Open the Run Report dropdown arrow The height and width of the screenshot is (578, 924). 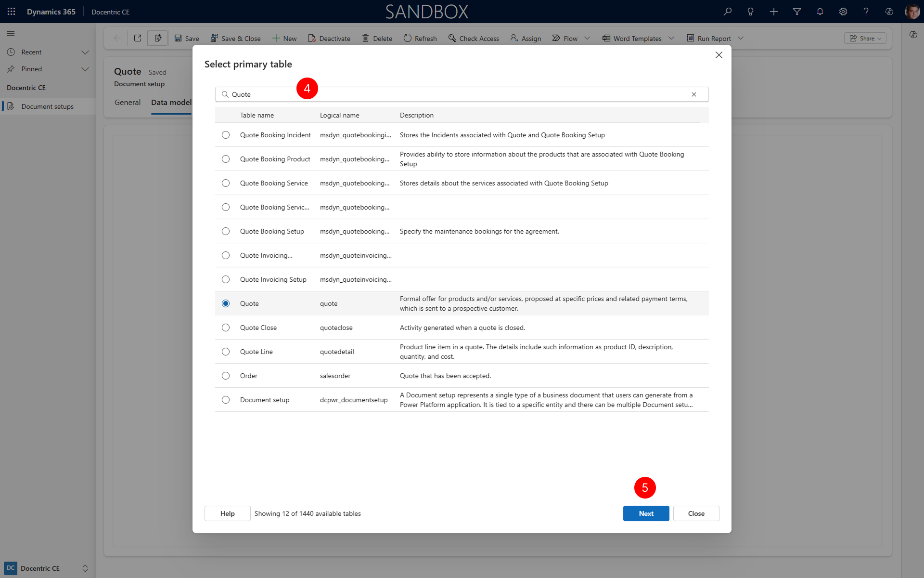pos(741,38)
